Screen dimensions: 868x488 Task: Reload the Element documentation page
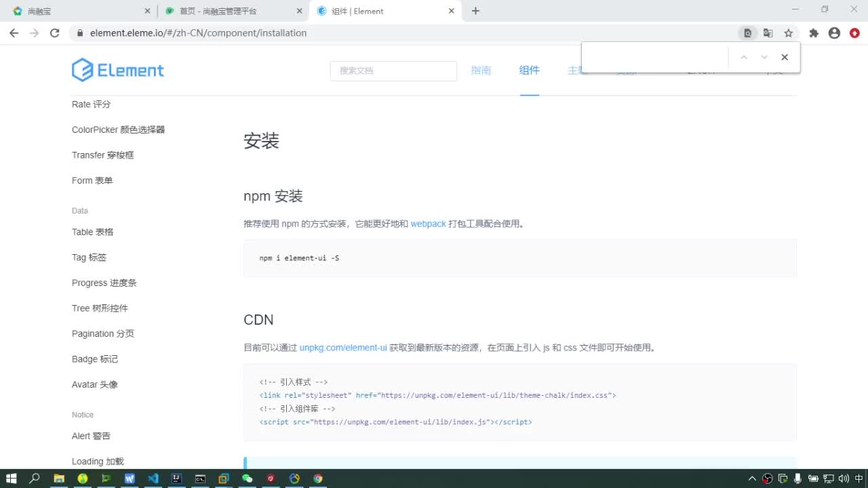click(55, 33)
